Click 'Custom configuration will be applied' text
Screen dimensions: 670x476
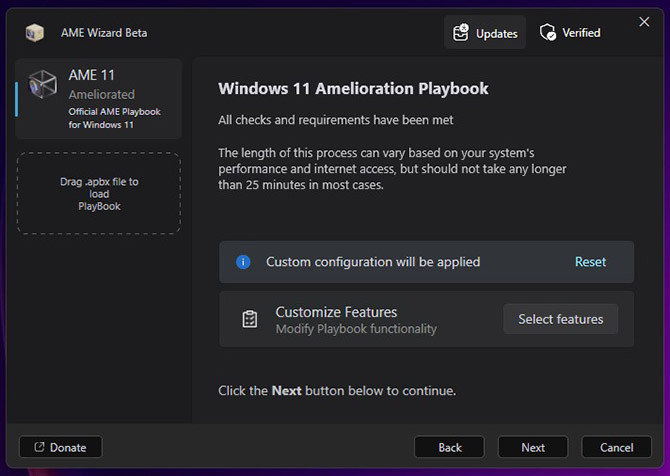(373, 262)
